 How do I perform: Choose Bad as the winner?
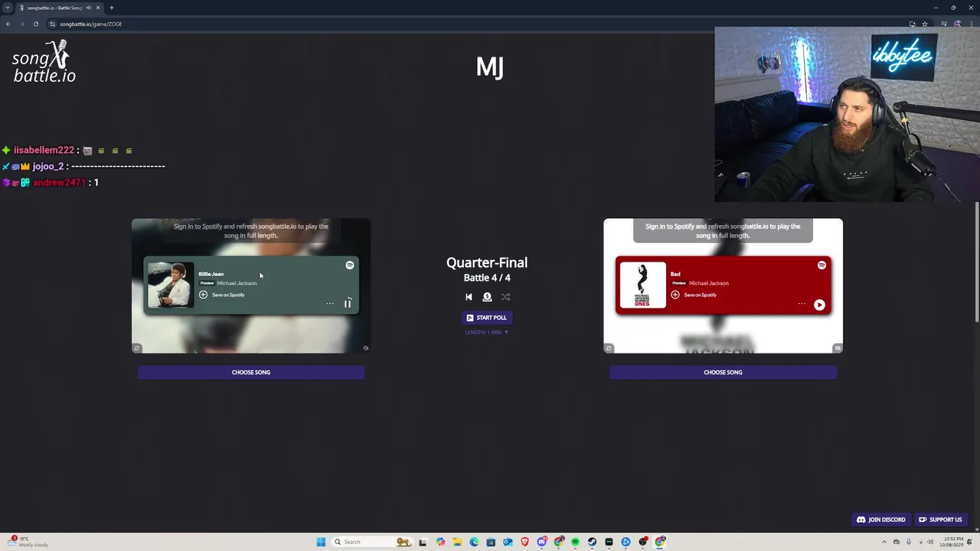coord(723,373)
